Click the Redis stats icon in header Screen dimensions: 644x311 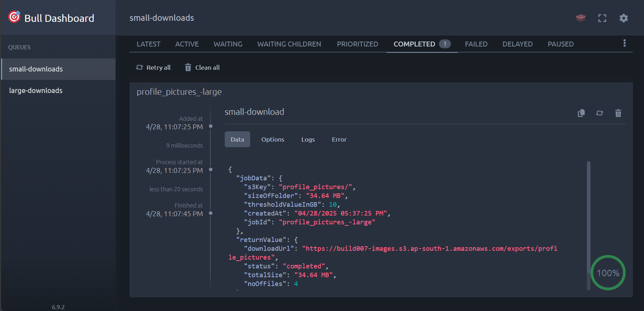click(x=581, y=18)
